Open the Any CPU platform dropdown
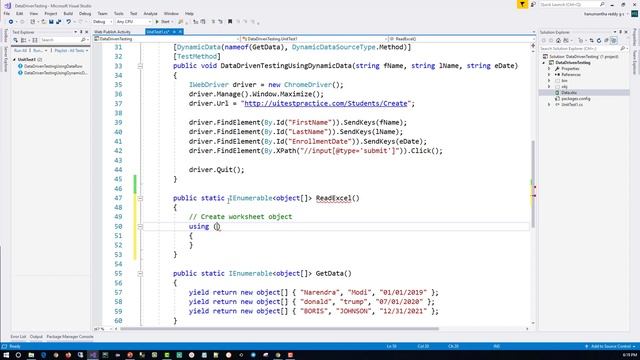Image resolution: width=640 pixels, height=360 pixels. point(133,22)
